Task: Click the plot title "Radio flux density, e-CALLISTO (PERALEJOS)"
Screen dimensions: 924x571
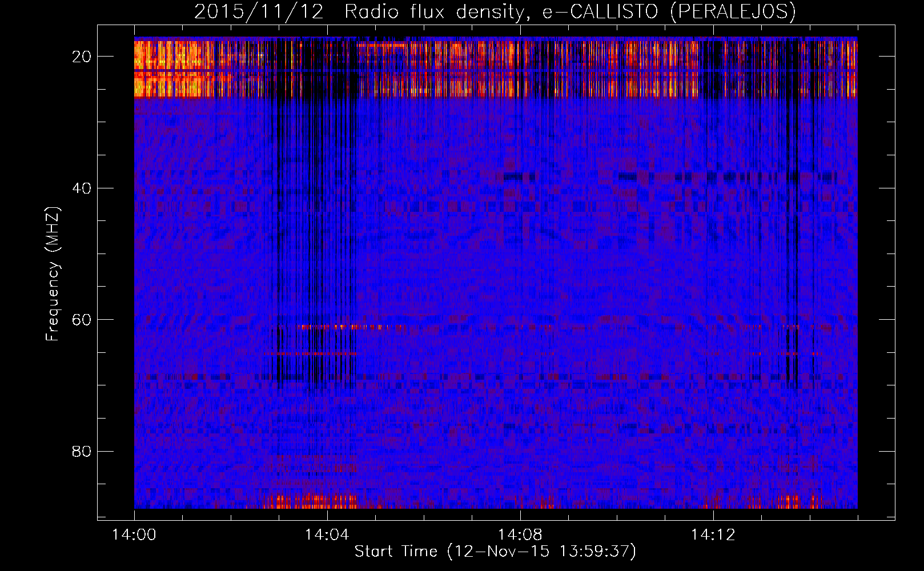Action: pyautogui.click(x=570, y=11)
